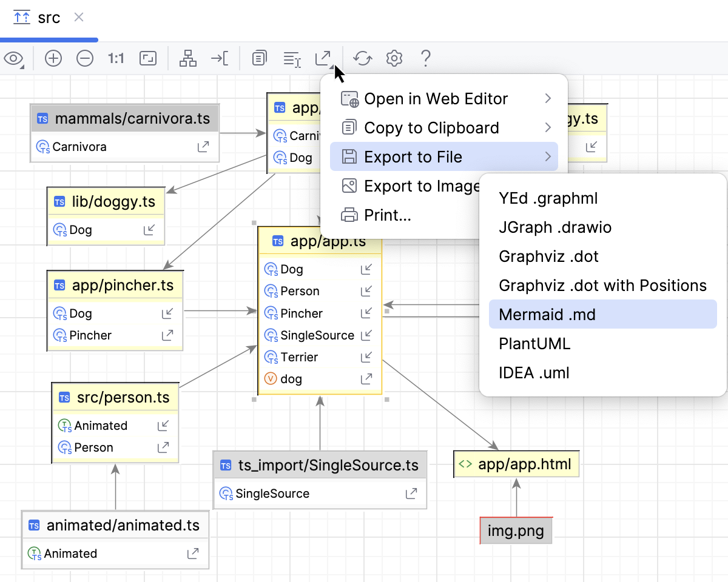The image size is (728, 582).
Task: Click class icon beside Pincher in app/app.ts
Action: [271, 313]
